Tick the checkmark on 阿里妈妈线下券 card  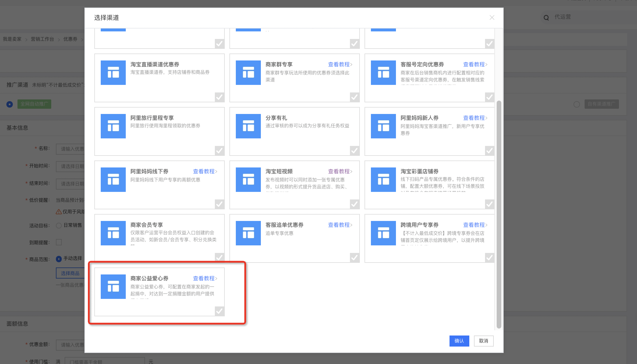220,204
